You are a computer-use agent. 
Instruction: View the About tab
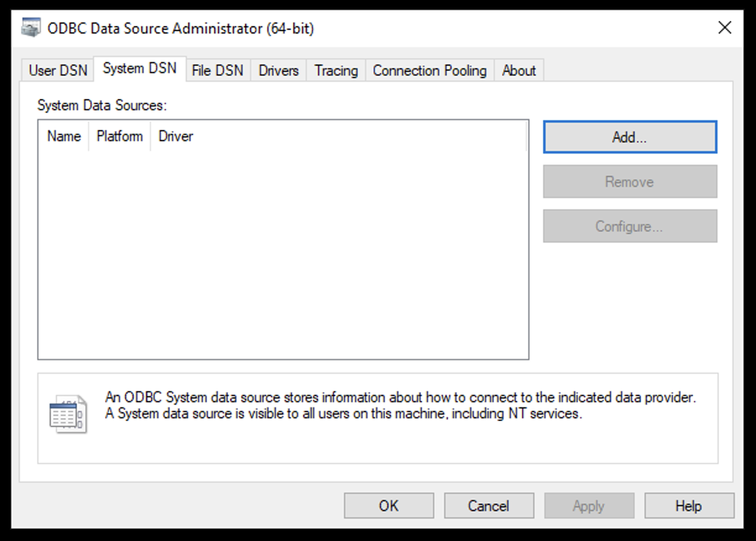[x=519, y=71]
